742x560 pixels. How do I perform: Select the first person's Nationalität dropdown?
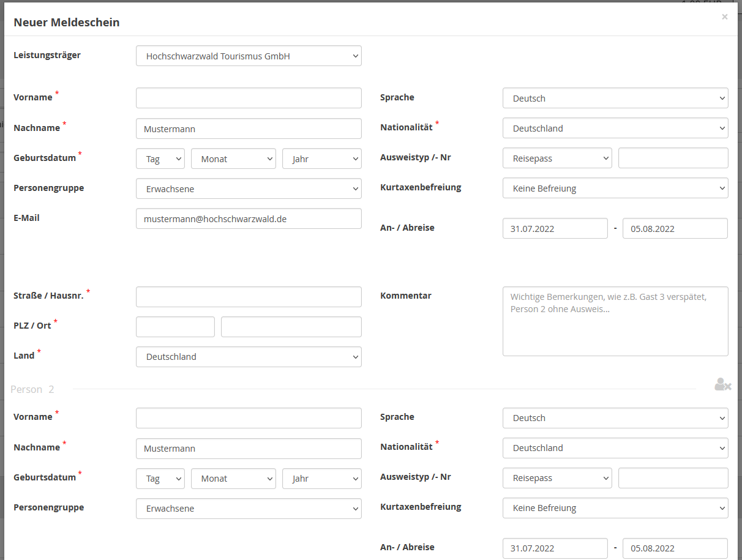pos(615,128)
